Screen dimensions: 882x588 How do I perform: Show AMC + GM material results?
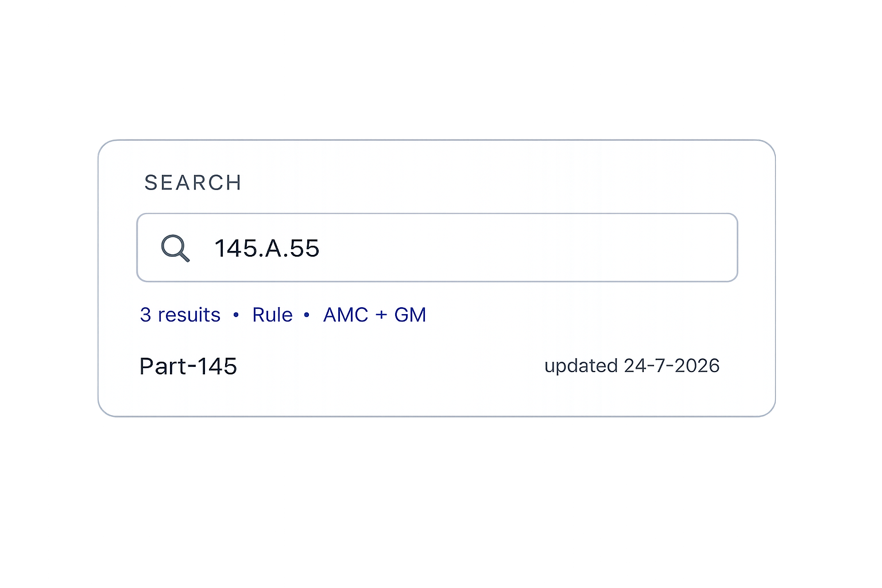pyautogui.click(x=374, y=315)
